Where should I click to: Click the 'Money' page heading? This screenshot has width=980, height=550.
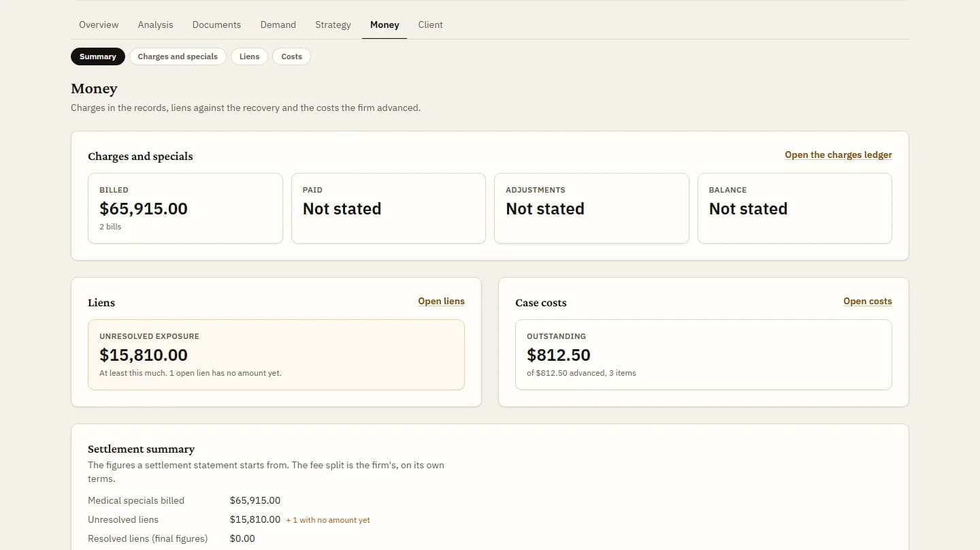[94, 89]
